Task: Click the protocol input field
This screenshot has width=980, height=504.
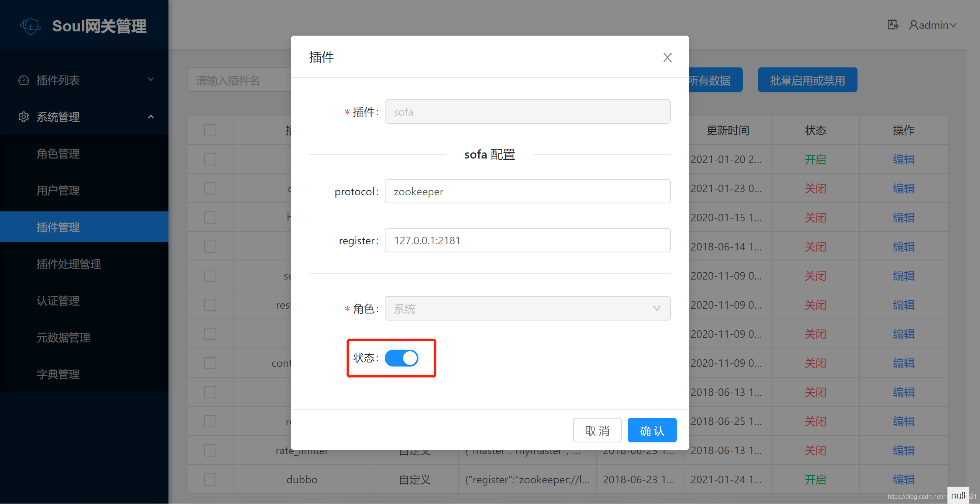Action: [x=527, y=191]
